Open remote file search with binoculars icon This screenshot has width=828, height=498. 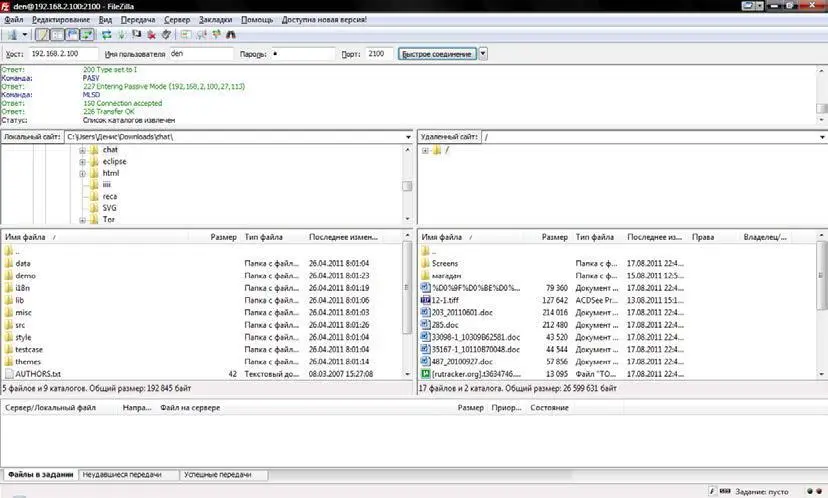(231, 35)
